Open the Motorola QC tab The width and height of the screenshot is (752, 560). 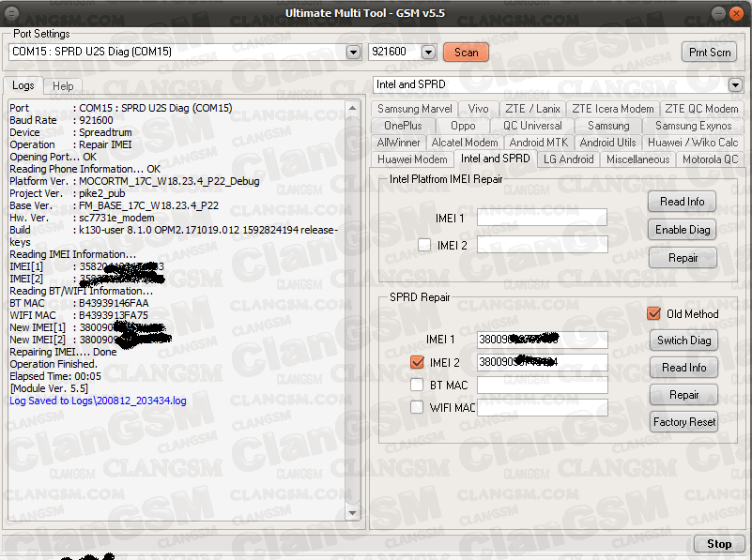point(710,159)
